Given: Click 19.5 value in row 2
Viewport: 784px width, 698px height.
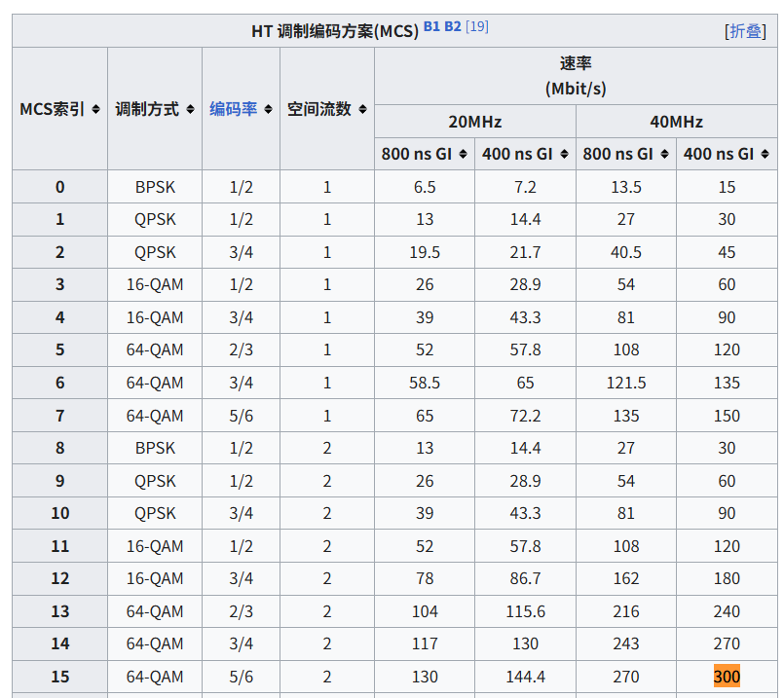Looking at the screenshot, I should [x=425, y=252].
